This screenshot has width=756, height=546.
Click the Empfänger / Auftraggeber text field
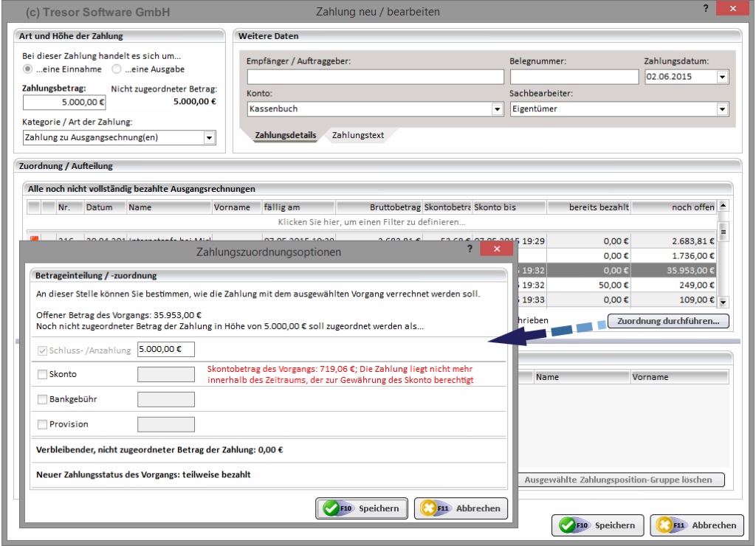coord(375,77)
